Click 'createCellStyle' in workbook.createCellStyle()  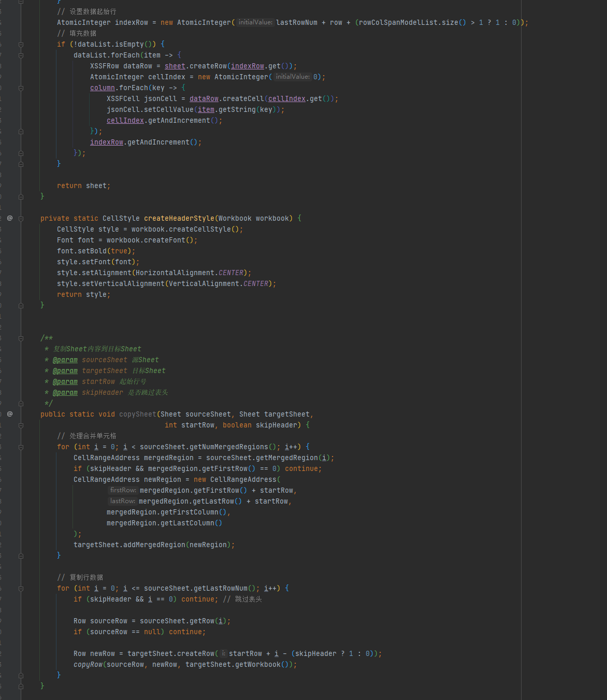click(x=200, y=230)
